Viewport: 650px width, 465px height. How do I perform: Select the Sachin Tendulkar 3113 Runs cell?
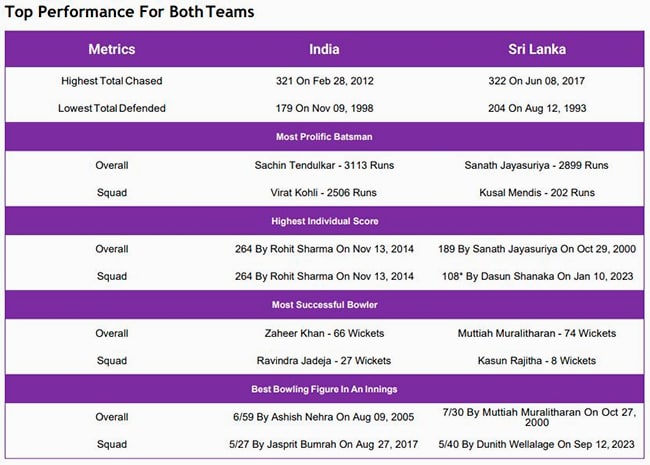tap(325, 164)
